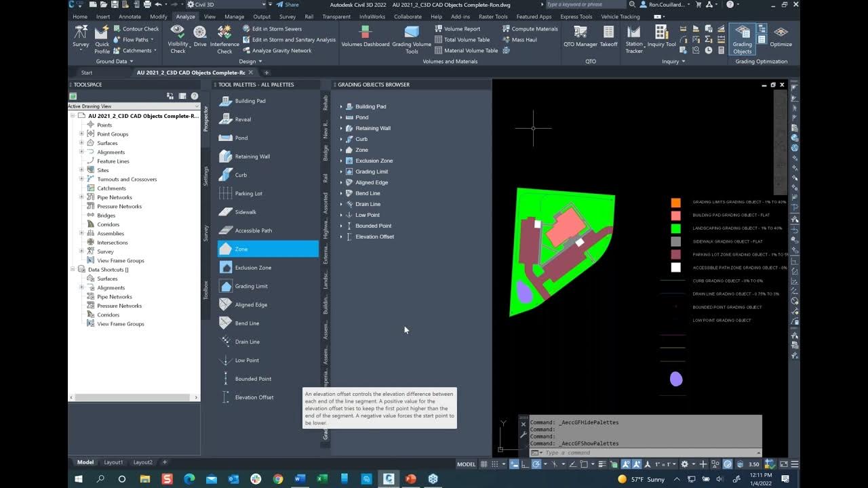Open Ground Data panel dropdown

(115, 61)
